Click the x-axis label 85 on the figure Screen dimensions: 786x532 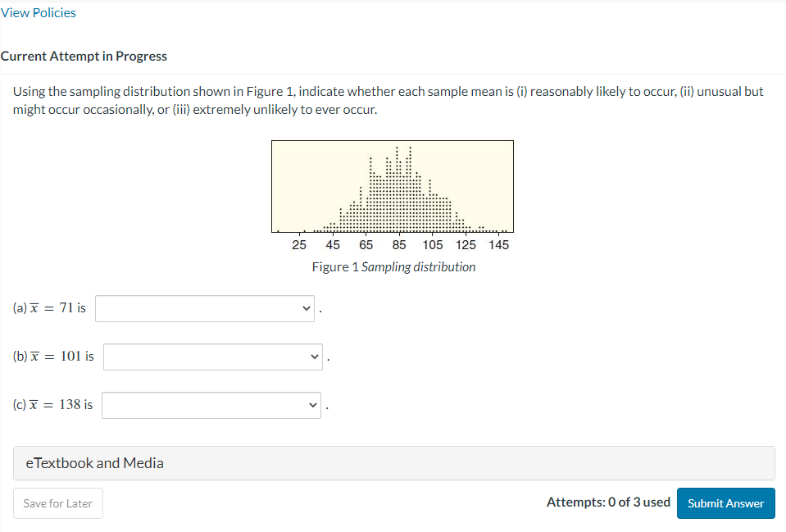[x=398, y=244]
